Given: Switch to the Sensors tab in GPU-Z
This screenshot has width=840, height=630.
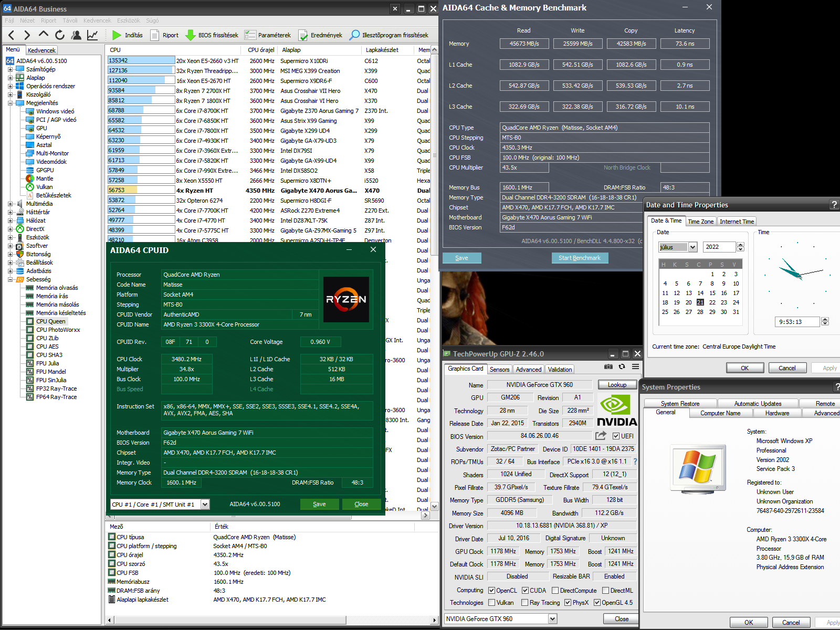Looking at the screenshot, I should (499, 369).
